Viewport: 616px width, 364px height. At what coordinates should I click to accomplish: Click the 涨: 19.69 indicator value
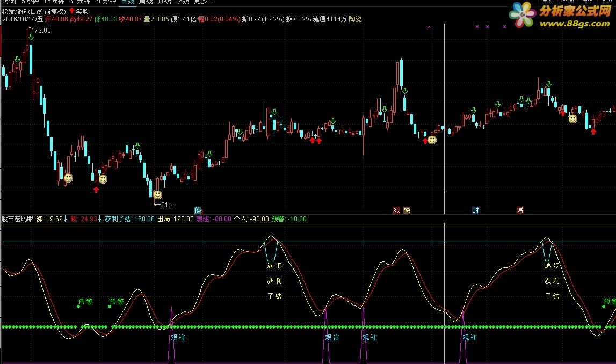[52, 219]
